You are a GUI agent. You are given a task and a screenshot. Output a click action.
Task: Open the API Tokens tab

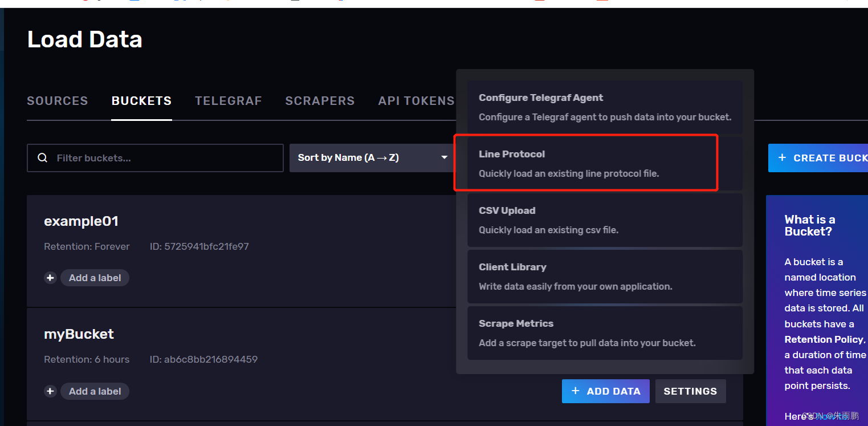[x=416, y=101]
